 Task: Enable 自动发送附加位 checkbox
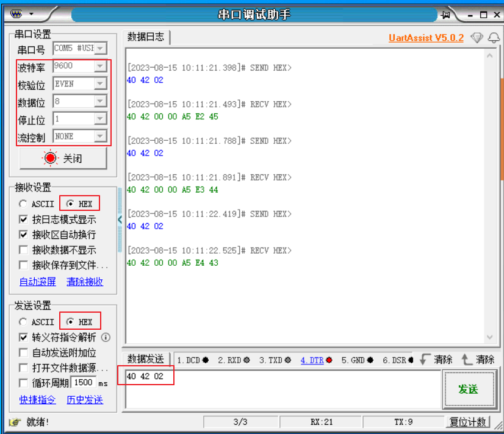(x=23, y=353)
